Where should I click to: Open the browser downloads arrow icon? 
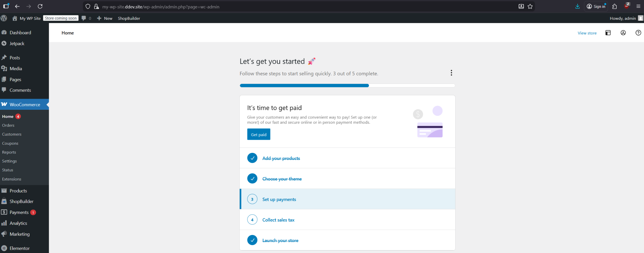[x=577, y=6]
